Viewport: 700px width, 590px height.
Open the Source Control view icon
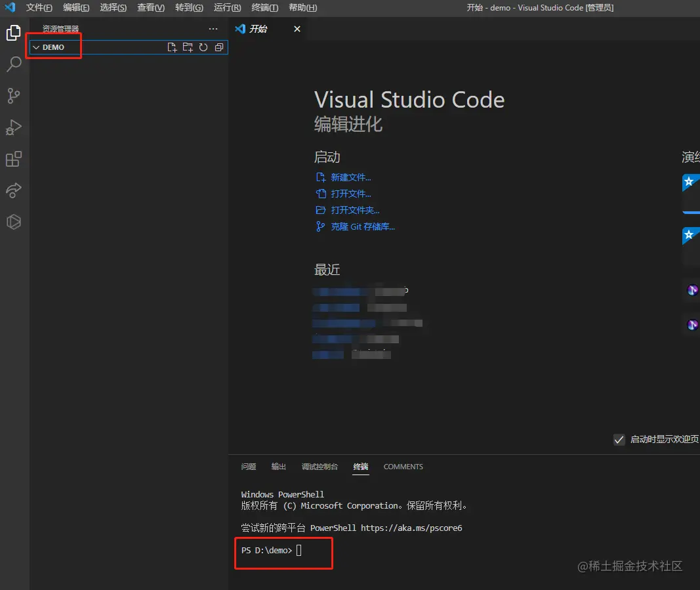pos(13,96)
